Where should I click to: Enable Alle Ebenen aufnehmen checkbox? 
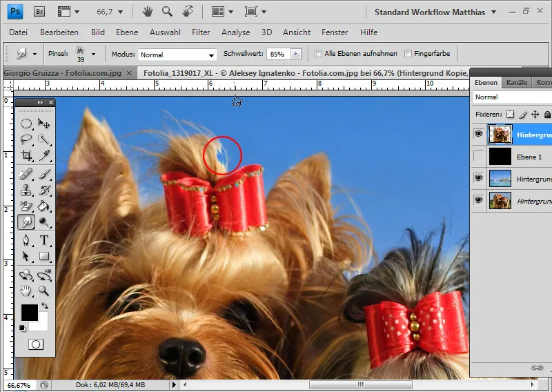pos(318,54)
